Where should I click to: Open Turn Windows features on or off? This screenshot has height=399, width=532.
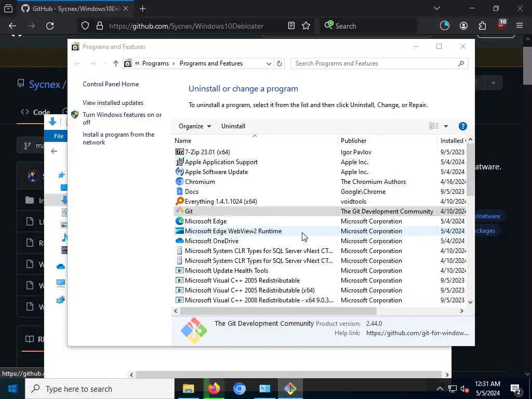click(122, 118)
